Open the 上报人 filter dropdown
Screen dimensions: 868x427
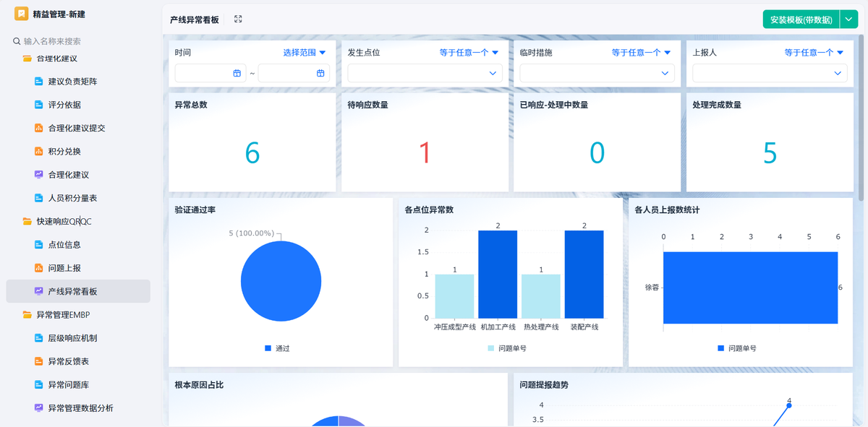click(x=769, y=73)
